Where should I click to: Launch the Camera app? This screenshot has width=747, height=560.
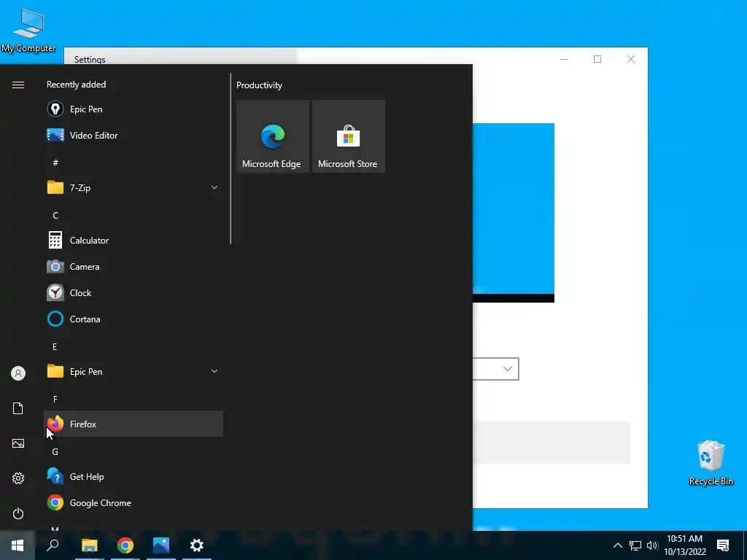133,267
